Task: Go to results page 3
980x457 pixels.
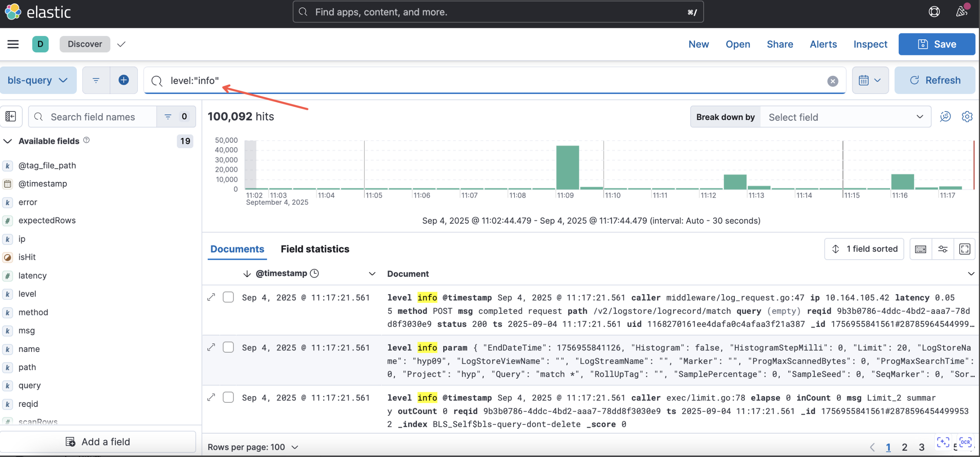Action: [921, 447]
